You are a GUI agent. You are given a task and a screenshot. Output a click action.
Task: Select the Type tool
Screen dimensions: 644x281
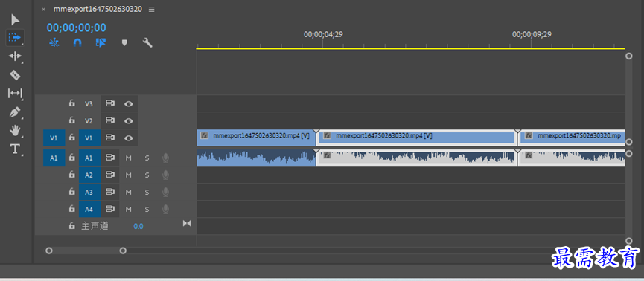pos(15,149)
